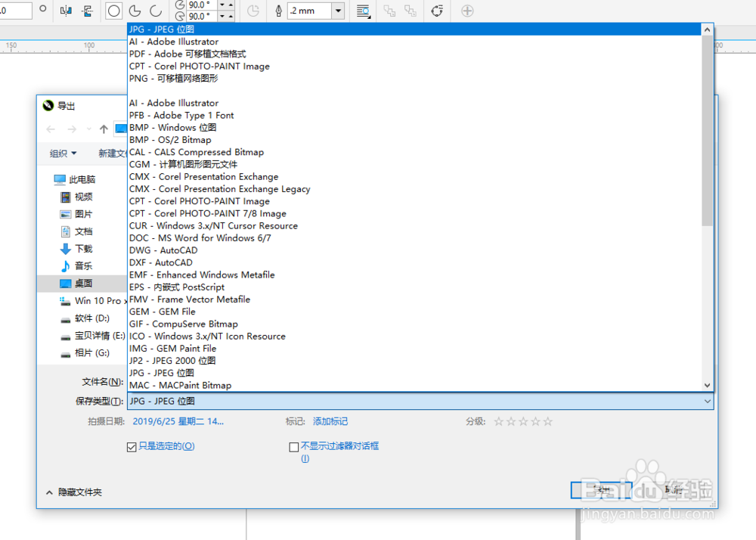This screenshot has height=540, width=756.
Task: Click the mirror horizontally icon
Action: click(66, 11)
